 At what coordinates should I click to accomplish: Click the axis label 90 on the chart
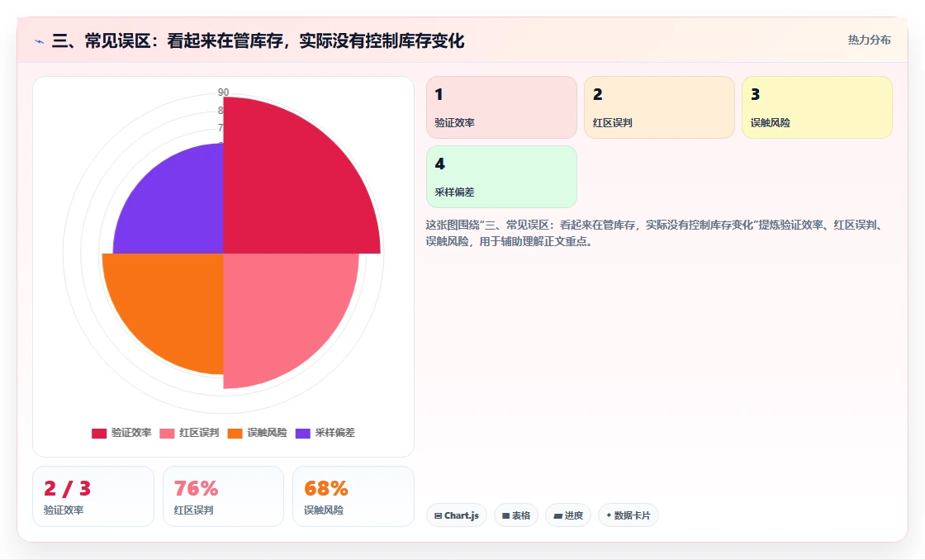(x=223, y=92)
